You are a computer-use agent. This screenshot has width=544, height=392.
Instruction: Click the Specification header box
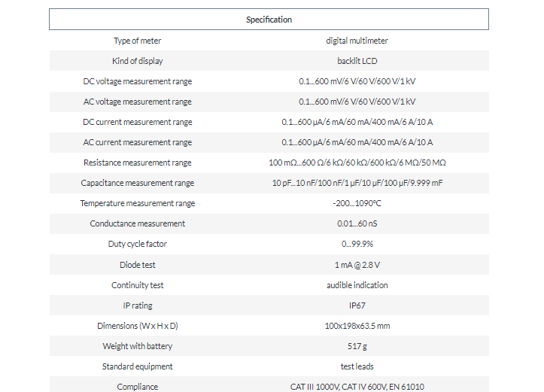pyautogui.click(x=269, y=20)
